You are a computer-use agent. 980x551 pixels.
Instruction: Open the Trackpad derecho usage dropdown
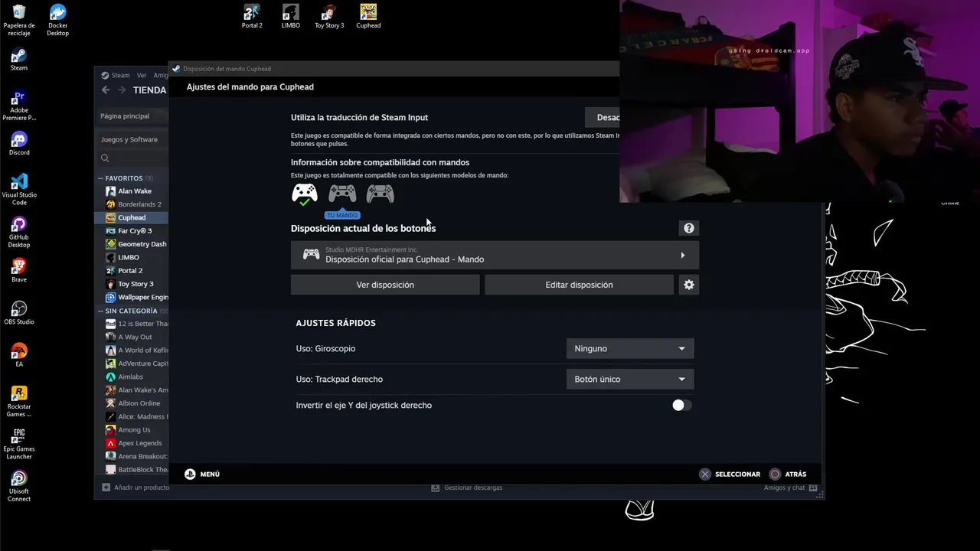[630, 379]
